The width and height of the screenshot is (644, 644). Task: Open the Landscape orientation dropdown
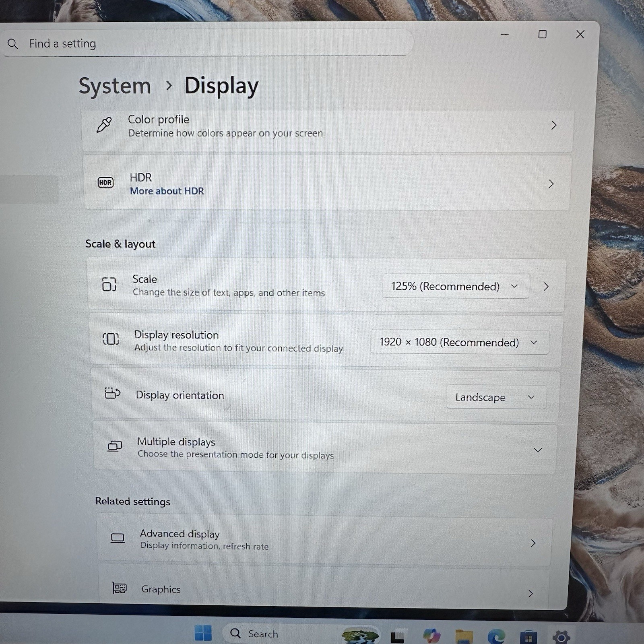pyautogui.click(x=496, y=397)
